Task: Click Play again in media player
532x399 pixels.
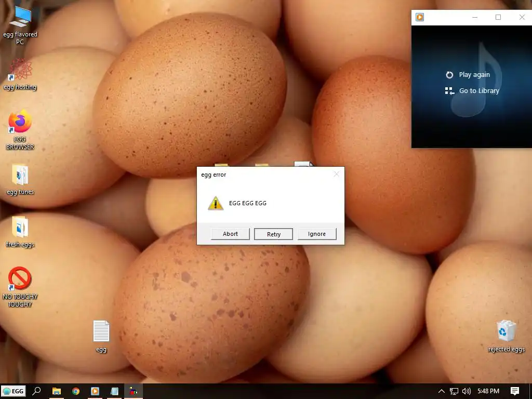Action: click(468, 75)
